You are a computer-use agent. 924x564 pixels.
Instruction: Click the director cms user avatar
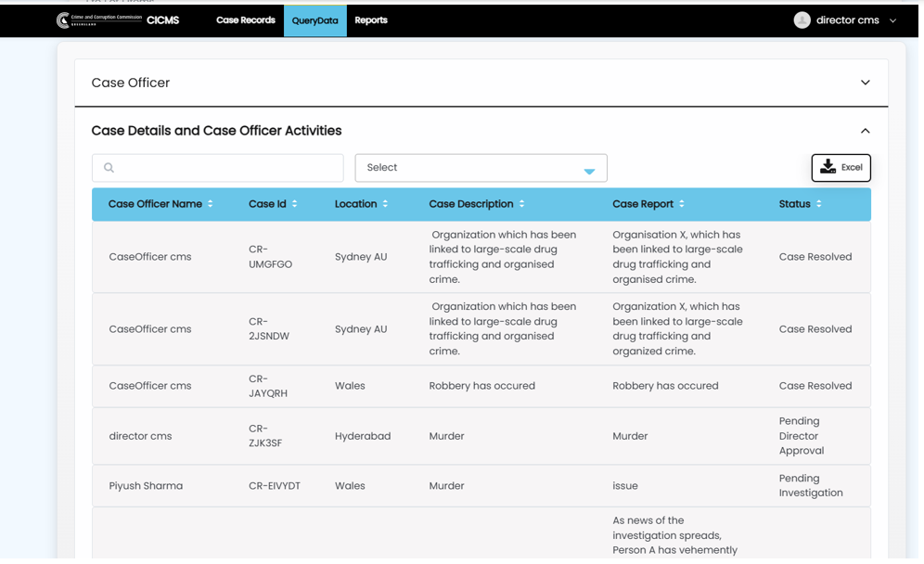802,20
